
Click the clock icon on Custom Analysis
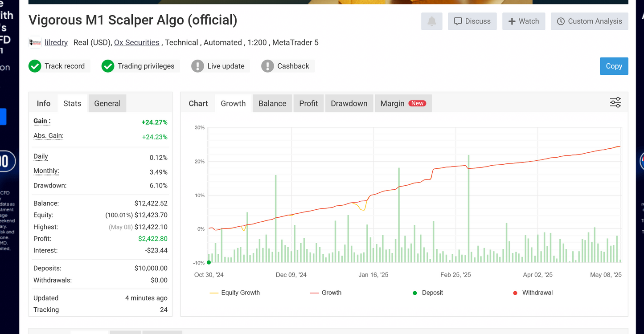pos(560,21)
